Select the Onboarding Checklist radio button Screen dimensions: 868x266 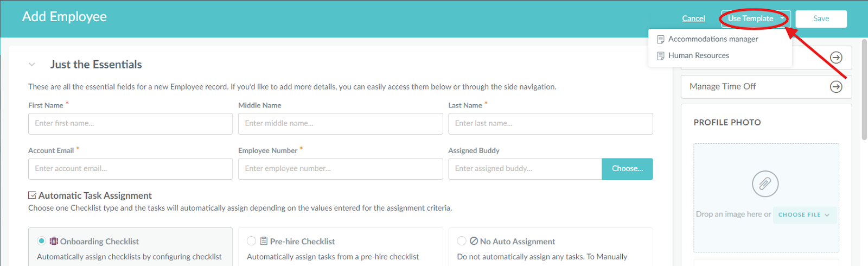[41, 241]
